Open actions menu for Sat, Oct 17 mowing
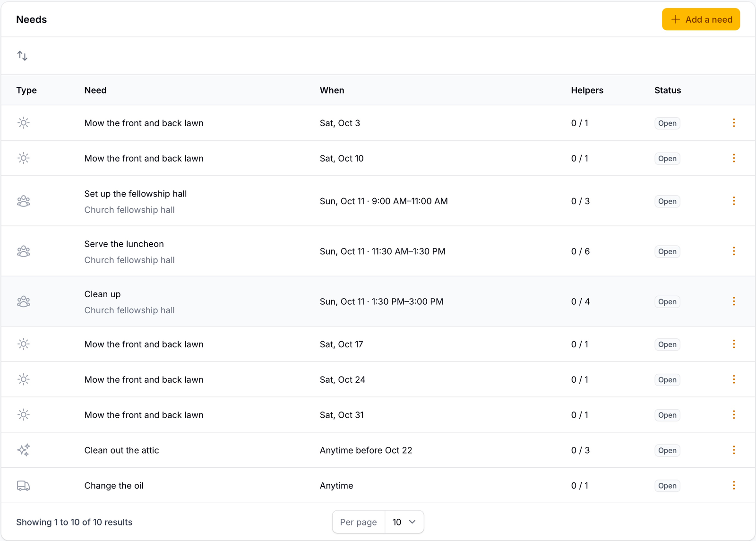 tap(734, 344)
